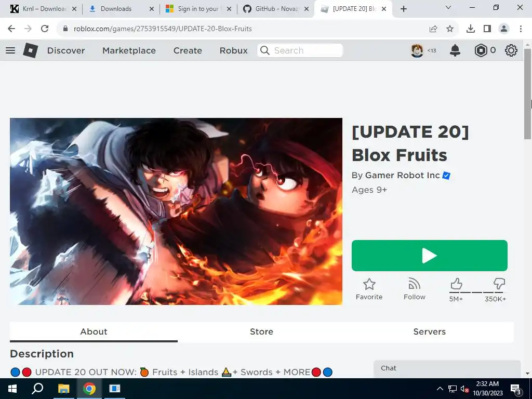
Task: Go forward in Chrome browser
Action: [28, 29]
